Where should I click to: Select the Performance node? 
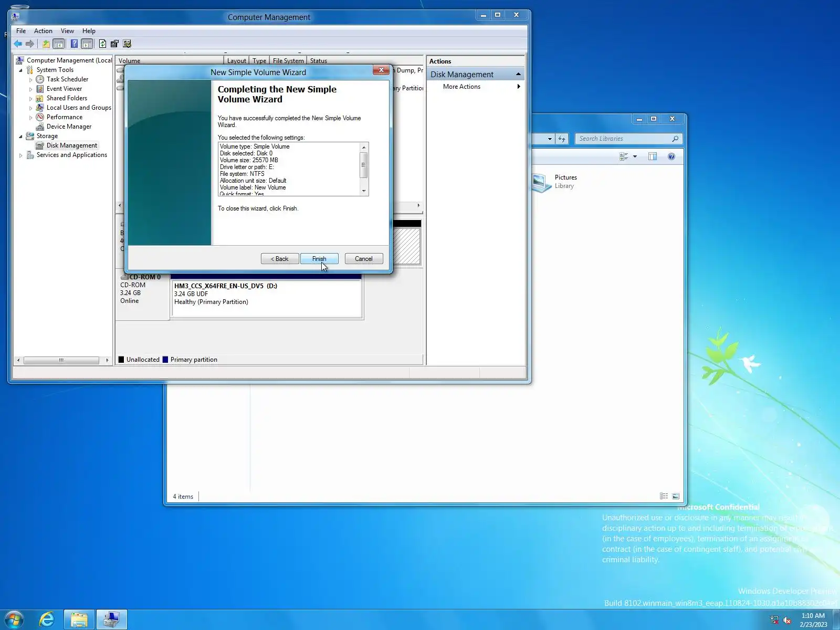(x=64, y=117)
